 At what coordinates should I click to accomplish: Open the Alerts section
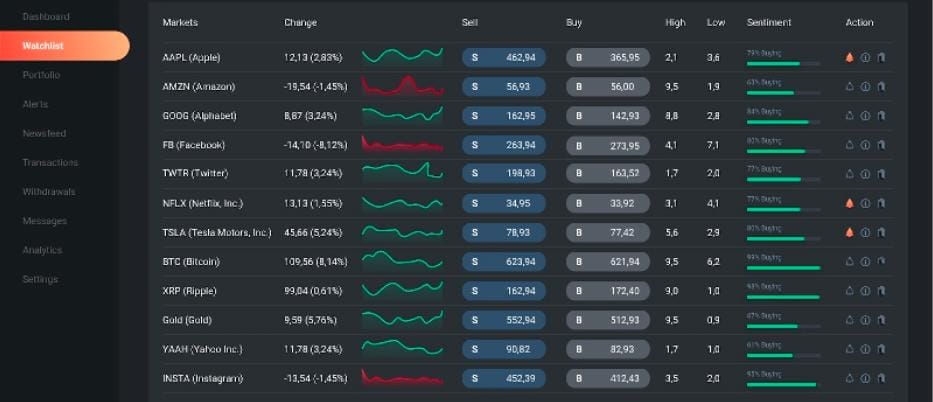pyautogui.click(x=35, y=104)
